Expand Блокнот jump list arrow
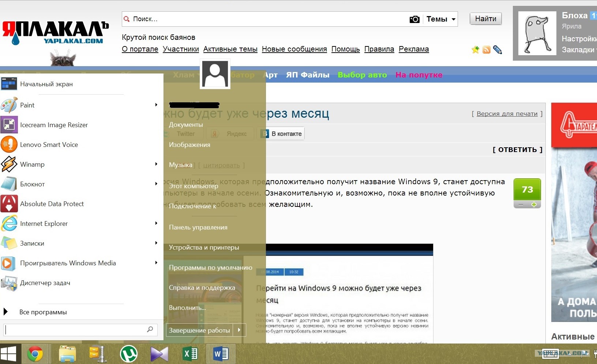Screen dimensions: 597x364 click(x=156, y=184)
